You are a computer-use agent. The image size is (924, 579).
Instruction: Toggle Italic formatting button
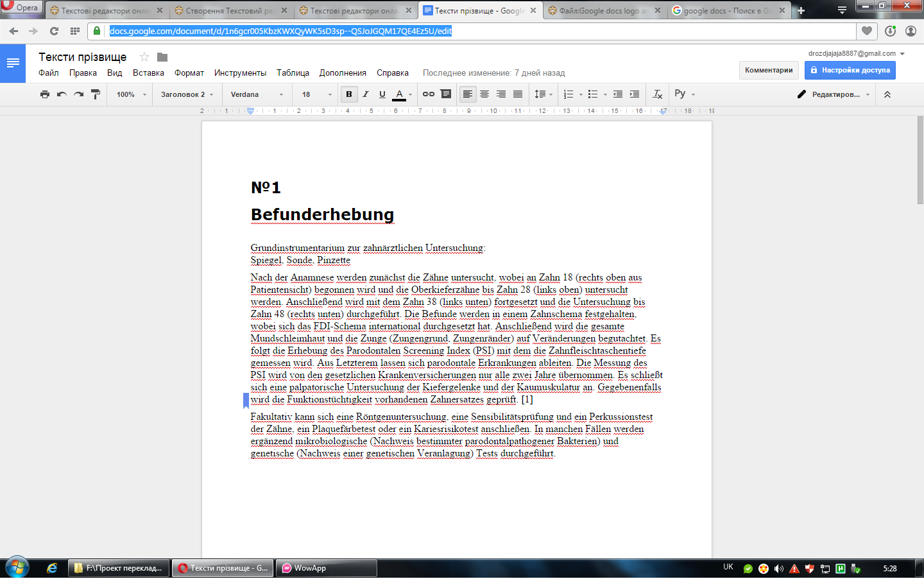point(366,94)
